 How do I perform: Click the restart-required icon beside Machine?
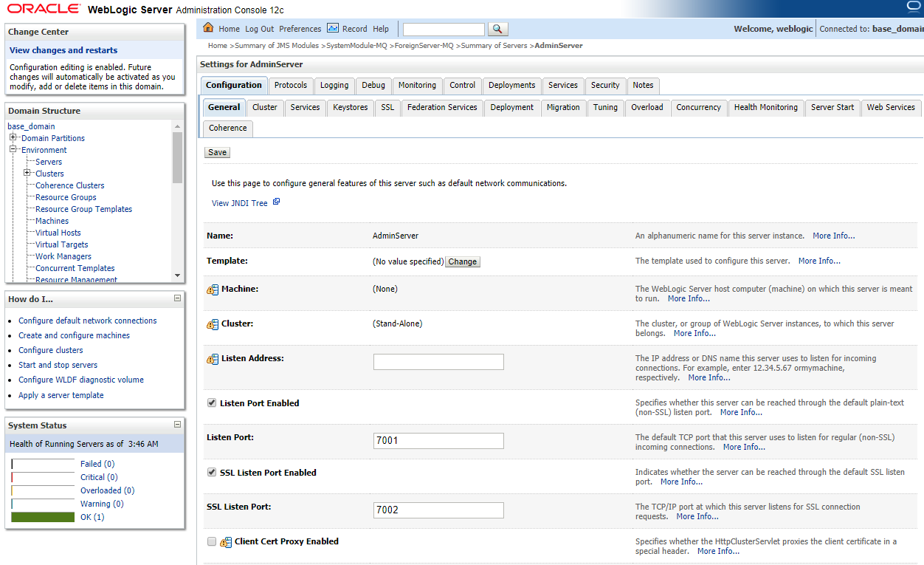coord(213,290)
